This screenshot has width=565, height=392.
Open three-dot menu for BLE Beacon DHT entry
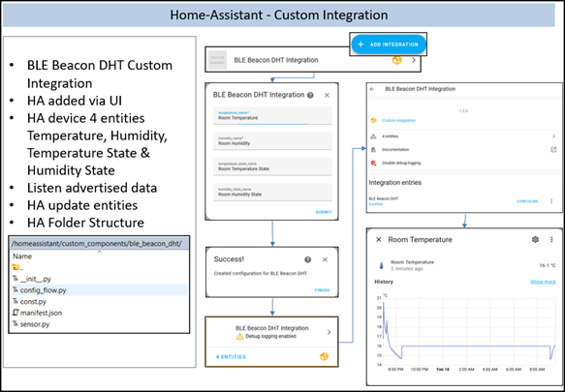(551, 201)
